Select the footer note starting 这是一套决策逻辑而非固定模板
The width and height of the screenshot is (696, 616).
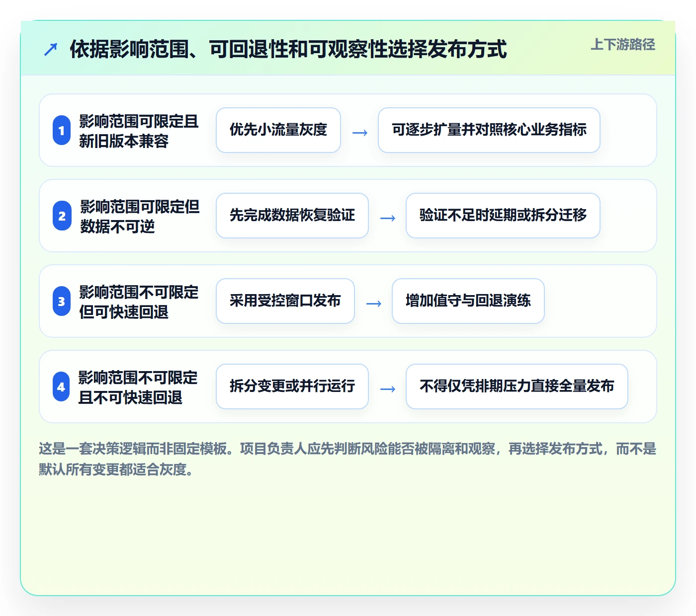[348, 459]
